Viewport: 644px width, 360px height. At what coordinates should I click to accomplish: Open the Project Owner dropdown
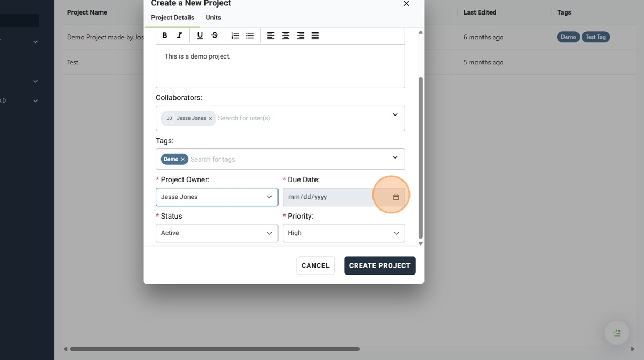pos(217,197)
